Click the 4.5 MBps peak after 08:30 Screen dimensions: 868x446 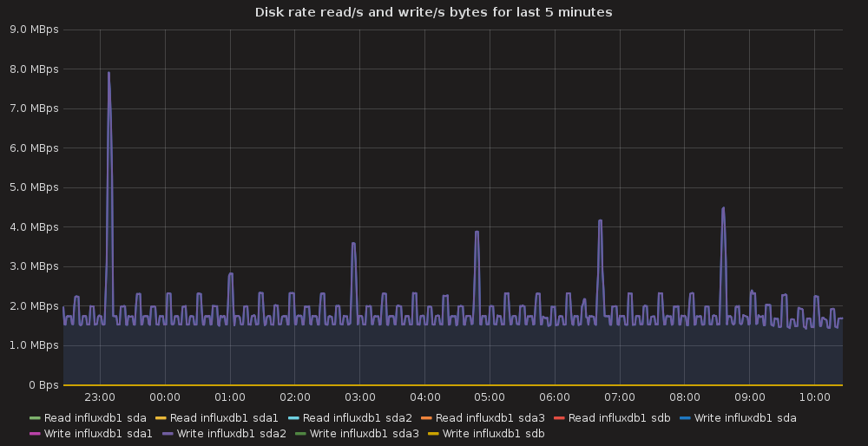pos(722,208)
